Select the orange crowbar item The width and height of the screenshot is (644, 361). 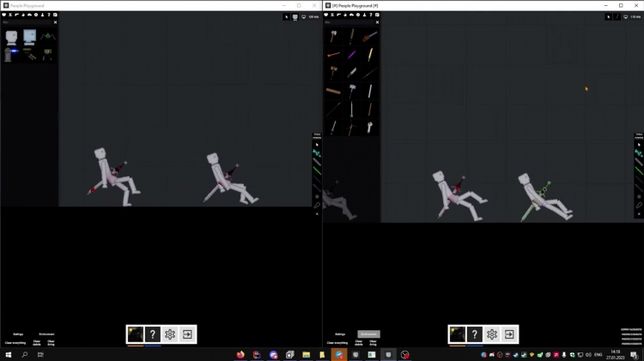click(333, 54)
